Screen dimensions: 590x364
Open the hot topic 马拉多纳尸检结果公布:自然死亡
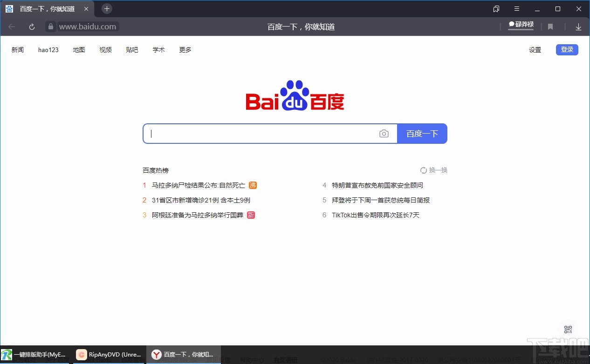pyautogui.click(x=198, y=185)
